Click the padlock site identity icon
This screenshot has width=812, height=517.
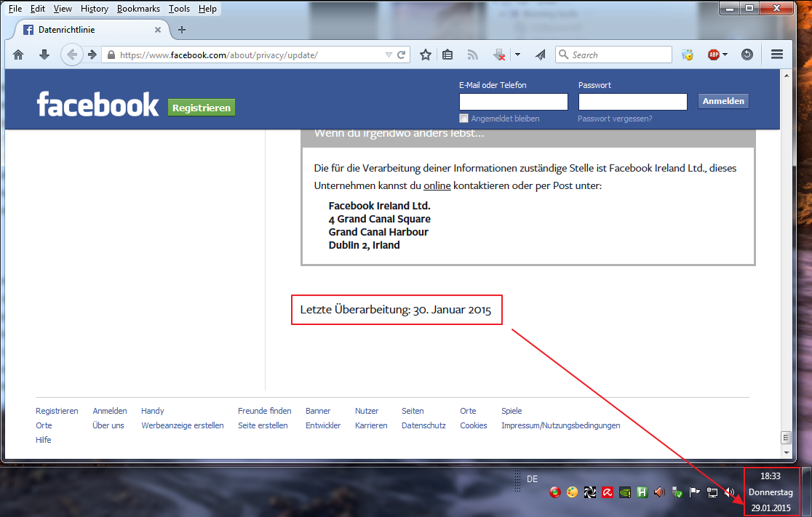(111, 55)
